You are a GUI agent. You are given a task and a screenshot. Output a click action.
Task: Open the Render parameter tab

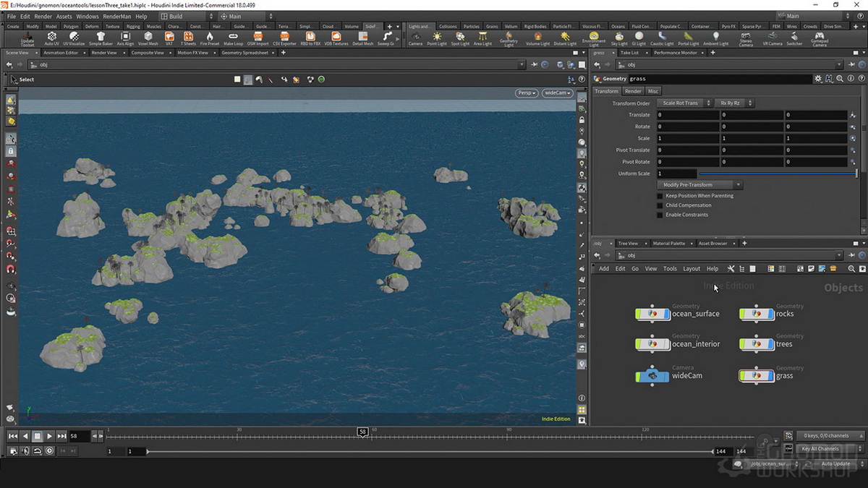click(633, 91)
